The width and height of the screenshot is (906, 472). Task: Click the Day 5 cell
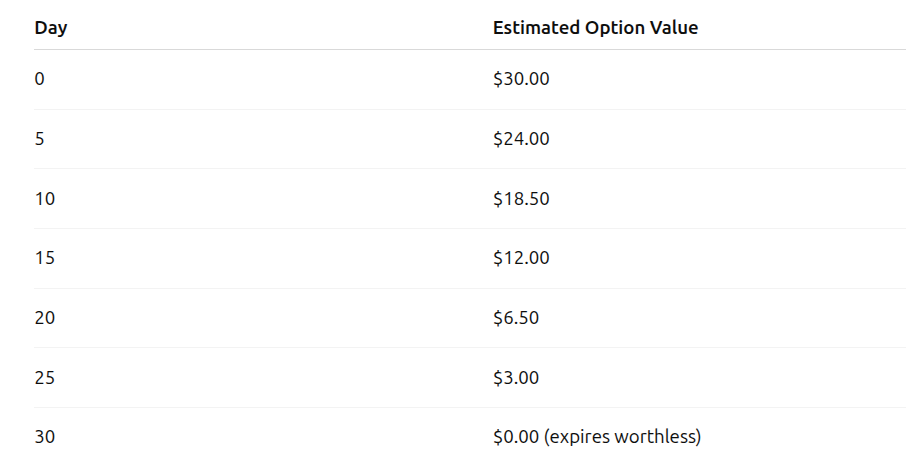[39, 139]
